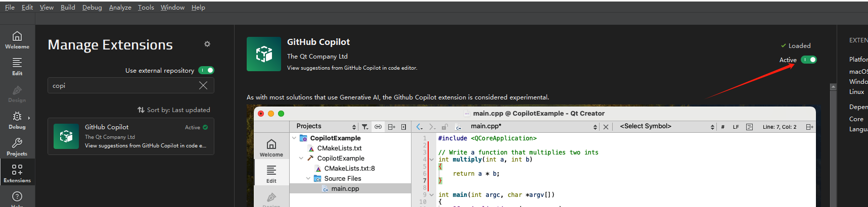This screenshot has height=207, width=868.
Task: Open the Debug menu in the menu bar
Action: point(92,7)
